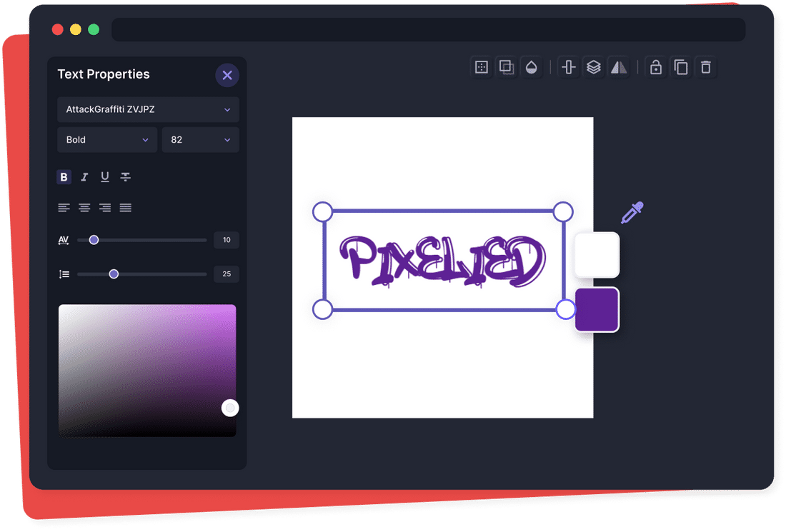786x532 pixels.
Task: Pick a color with the eyedropper tool
Action: pyautogui.click(x=632, y=212)
